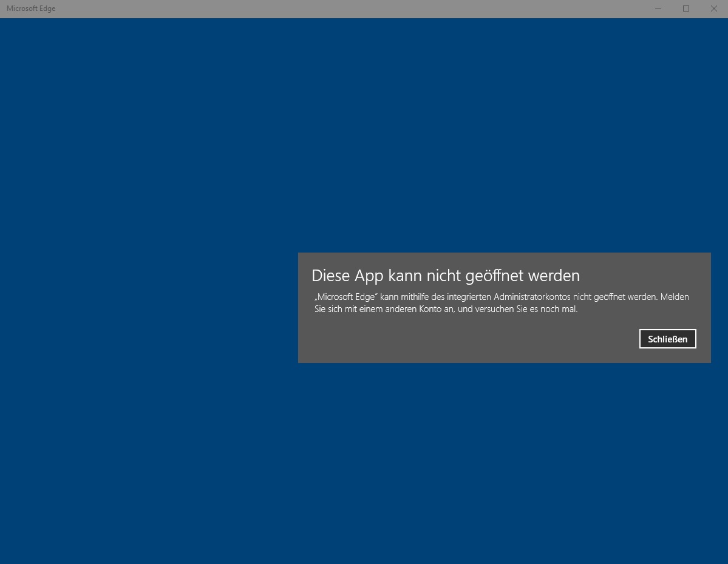This screenshot has height=564, width=728.
Task: Close the Microsoft Edge window
Action: tap(713, 9)
